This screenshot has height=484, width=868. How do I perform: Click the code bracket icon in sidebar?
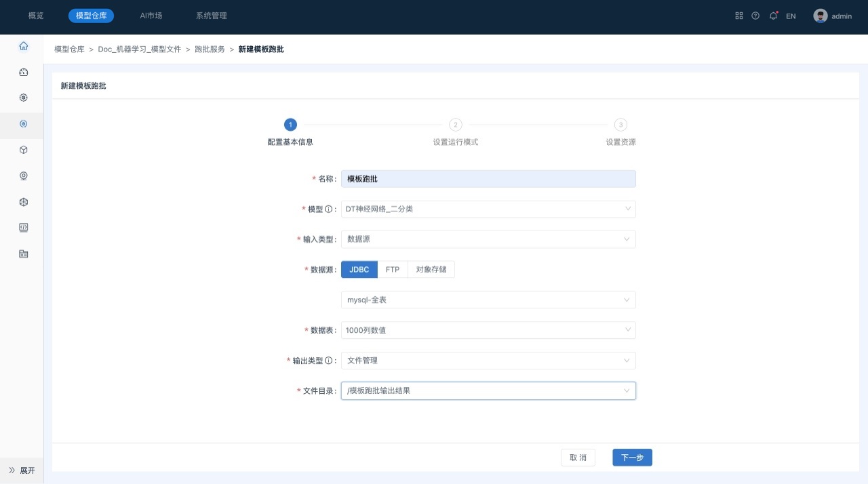24,228
